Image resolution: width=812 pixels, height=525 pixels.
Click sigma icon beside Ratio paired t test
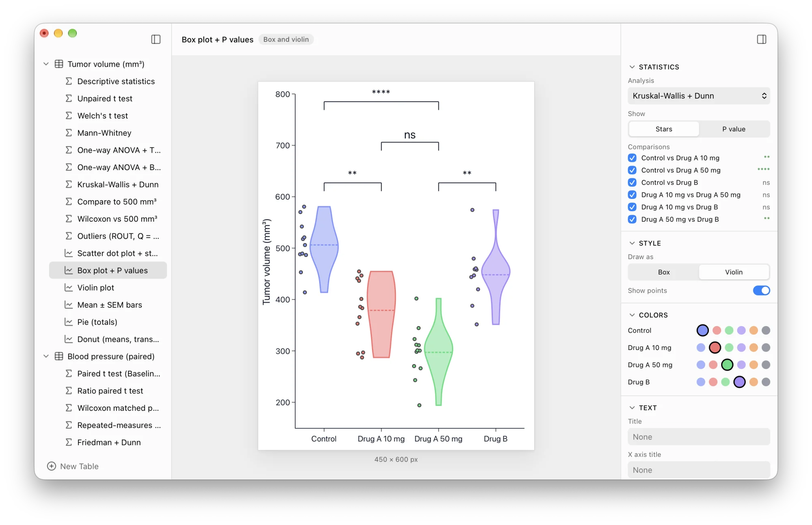coord(69,391)
